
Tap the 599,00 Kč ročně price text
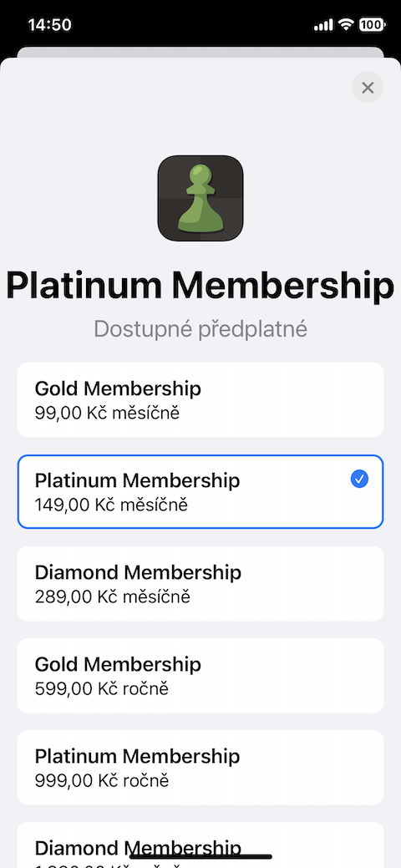point(102,688)
